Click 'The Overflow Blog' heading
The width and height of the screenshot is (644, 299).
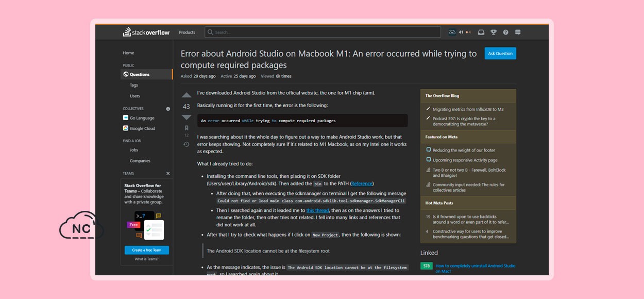(x=442, y=96)
